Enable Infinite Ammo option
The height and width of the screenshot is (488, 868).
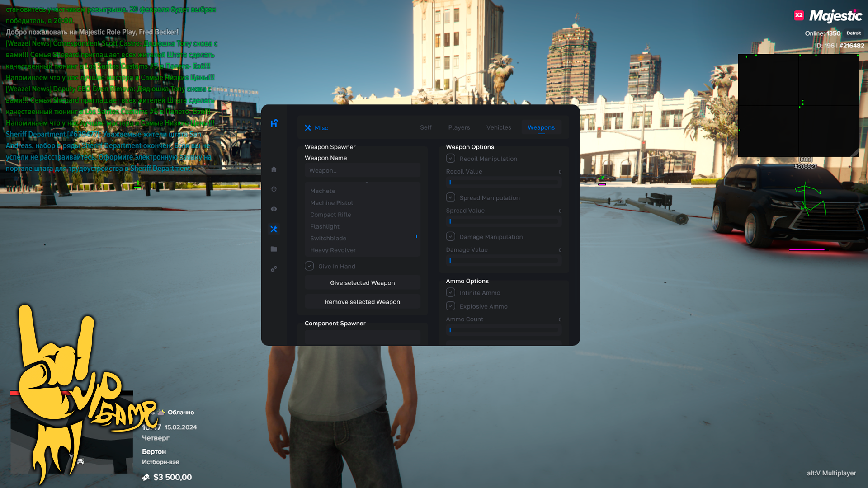pyautogui.click(x=451, y=292)
